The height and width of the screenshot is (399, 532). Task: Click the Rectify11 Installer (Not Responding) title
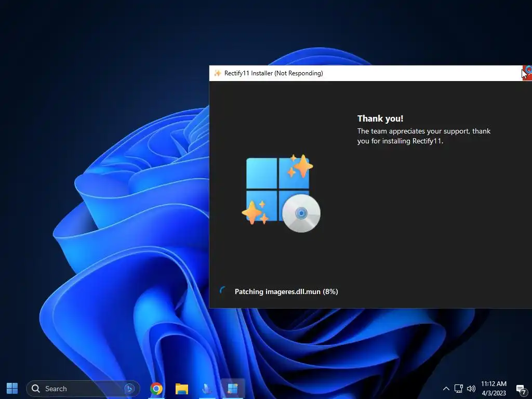pyautogui.click(x=273, y=73)
